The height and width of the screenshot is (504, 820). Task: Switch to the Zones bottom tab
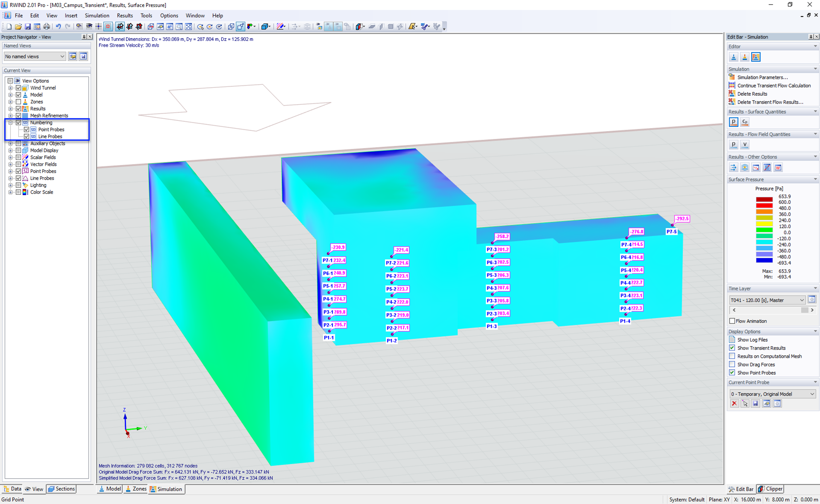pyautogui.click(x=136, y=489)
